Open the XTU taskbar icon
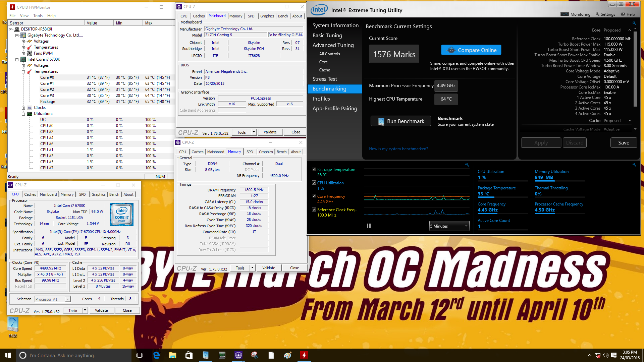The width and height of the screenshot is (644, 362). (x=205, y=355)
